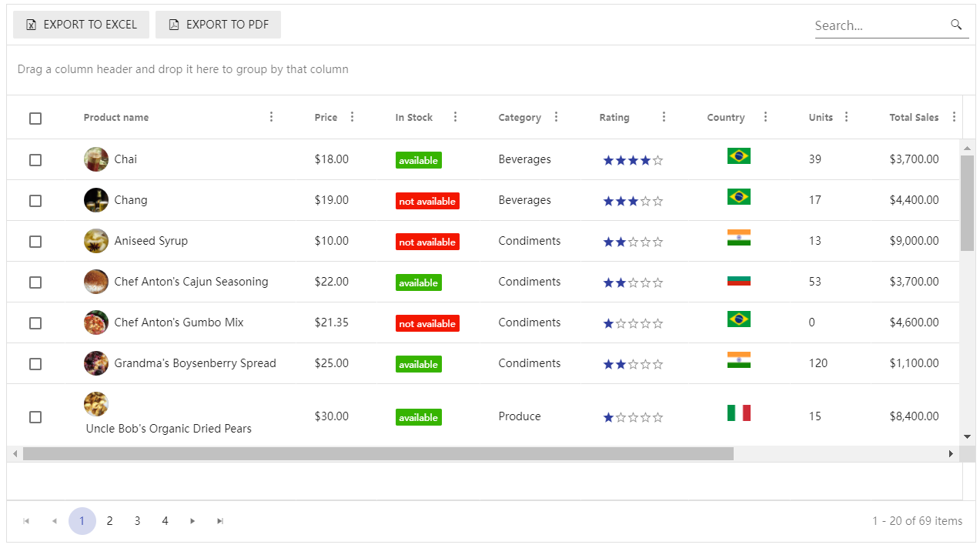Viewport: 980px width, 548px height.
Task: Open the Price column menu
Action: (x=352, y=117)
